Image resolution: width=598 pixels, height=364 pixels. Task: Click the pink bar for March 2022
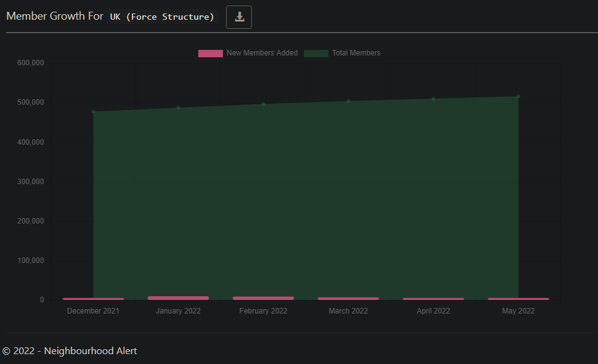point(349,299)
